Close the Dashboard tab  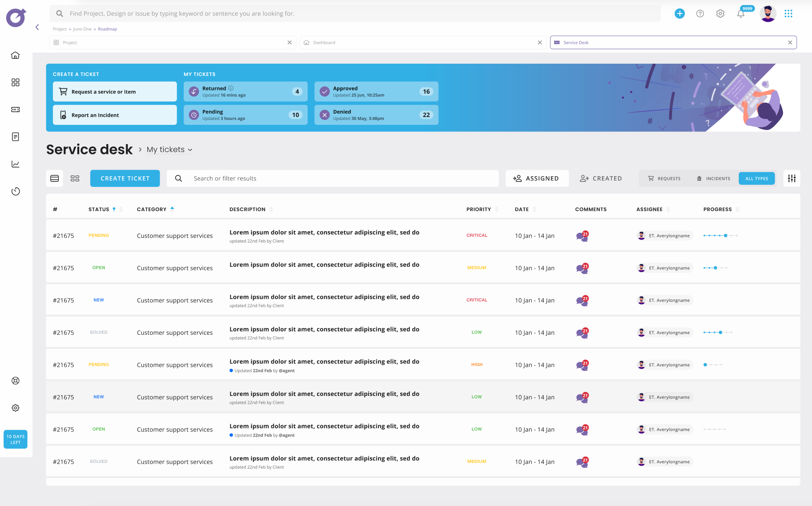click(x=540, y=42)
